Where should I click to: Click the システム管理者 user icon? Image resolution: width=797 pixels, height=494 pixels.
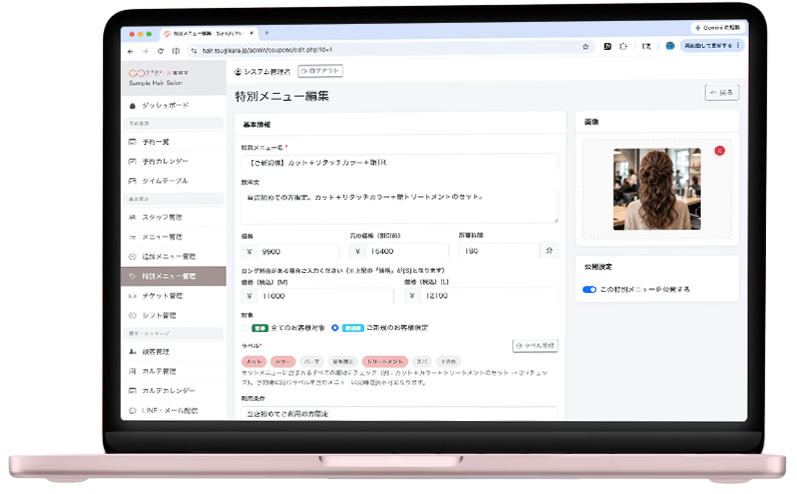click(237, 72)
